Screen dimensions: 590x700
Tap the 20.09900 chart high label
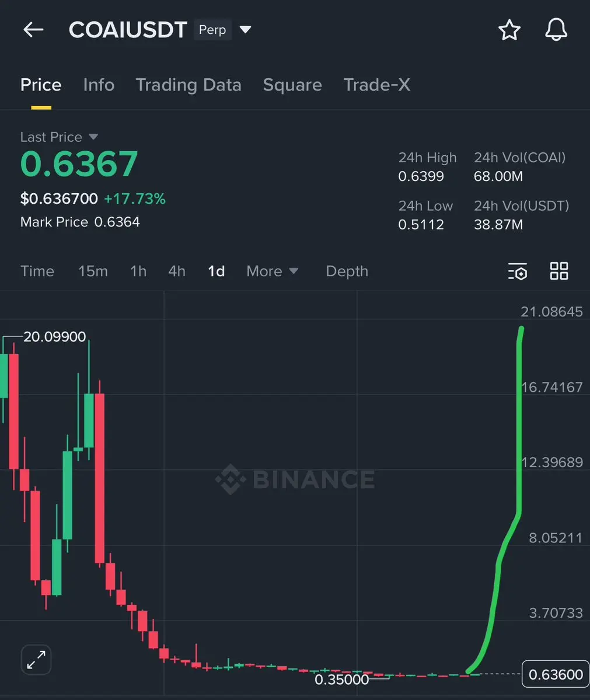pyautogui.click(x=54, y=337)
